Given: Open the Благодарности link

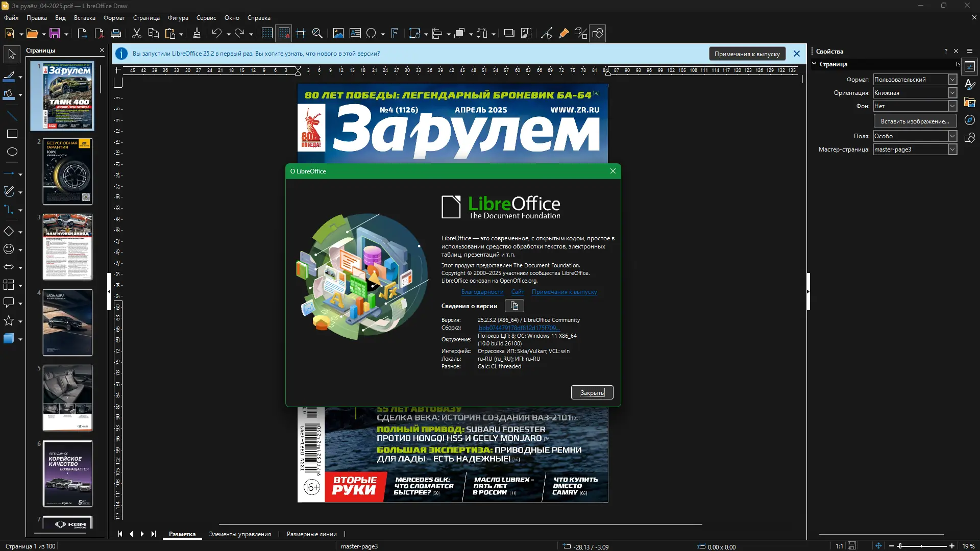Looking at the screenshot, I should pyautogui.click(x=482, y=292).
